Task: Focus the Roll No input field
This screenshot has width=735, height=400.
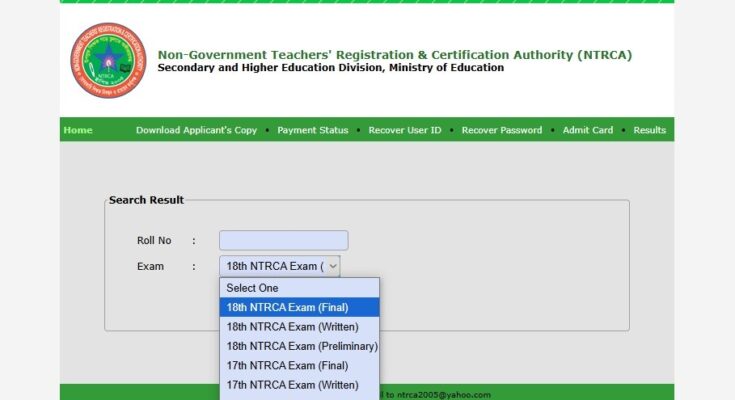Action: coord(284,240)
